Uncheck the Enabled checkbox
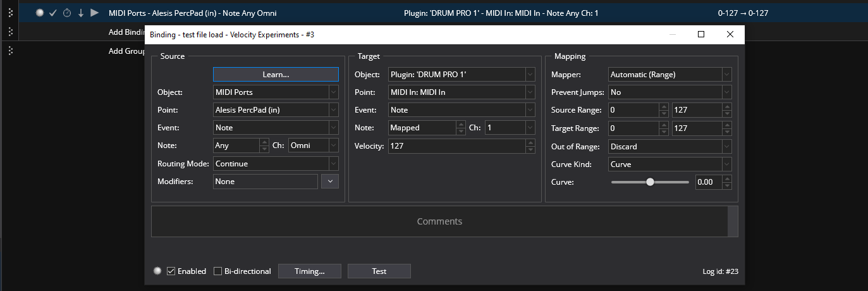 coord(171,271)
